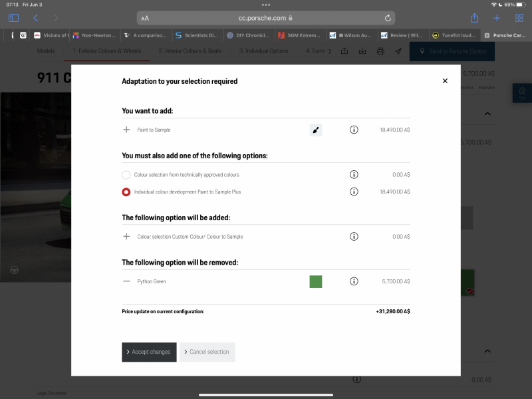Open info for technically approved colours
The width and height of the screenshot is (532, 399).
[354, 174]
